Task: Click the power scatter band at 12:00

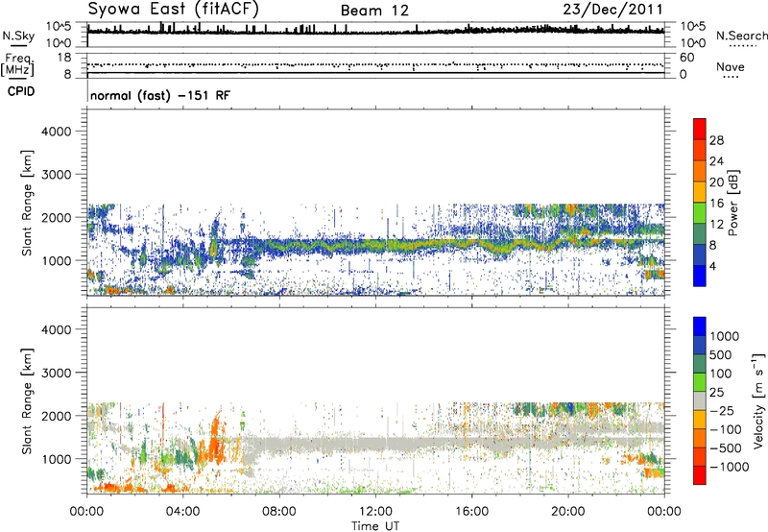Action: [375, 245]
